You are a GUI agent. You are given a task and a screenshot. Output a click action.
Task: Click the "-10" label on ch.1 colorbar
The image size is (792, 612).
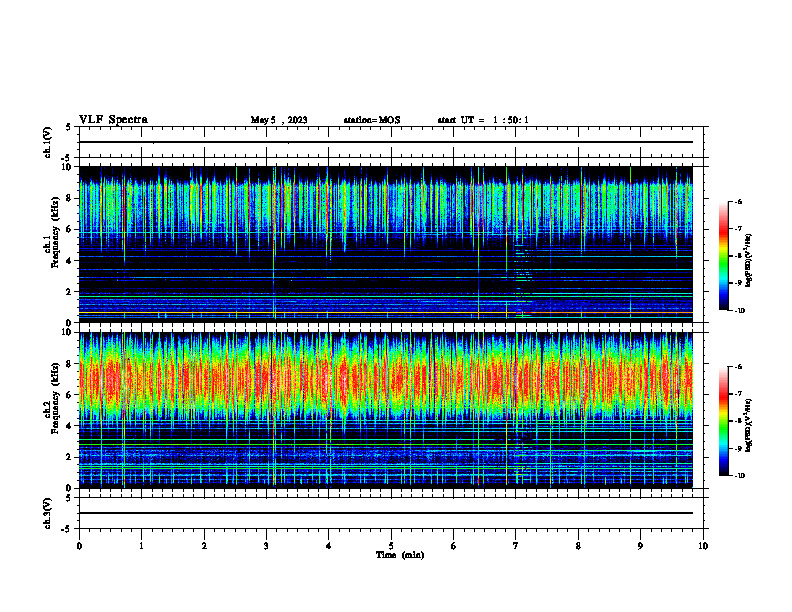pos(740,311)
